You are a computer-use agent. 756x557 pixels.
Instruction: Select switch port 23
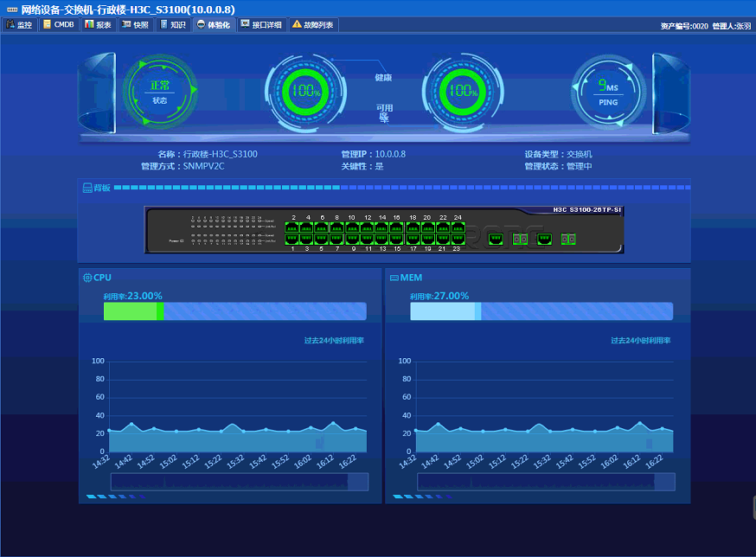coord(458,239)
